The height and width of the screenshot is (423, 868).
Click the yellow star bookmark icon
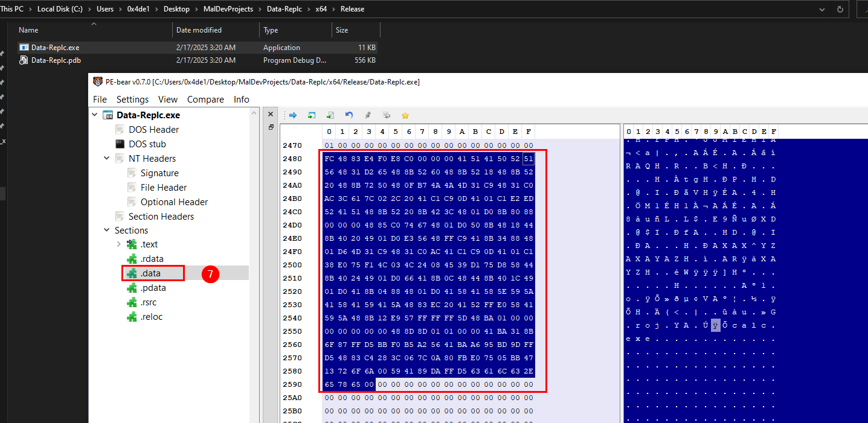(x=405, y=115)
